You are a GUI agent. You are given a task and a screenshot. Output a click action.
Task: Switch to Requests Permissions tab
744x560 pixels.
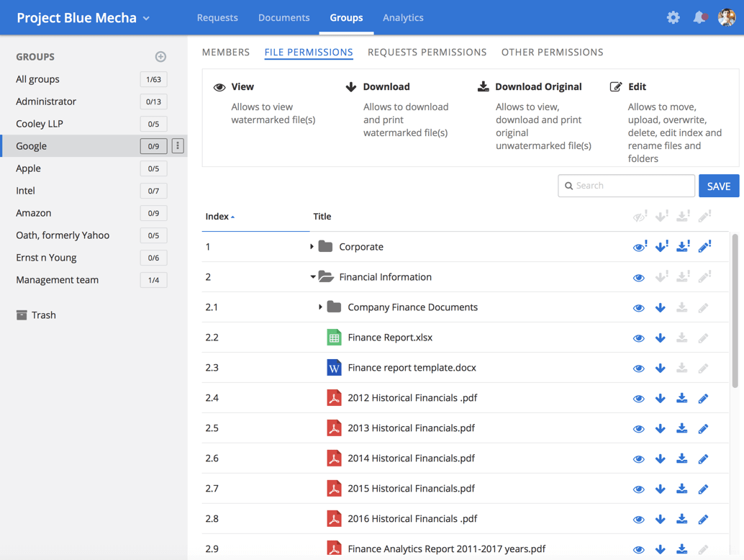click(x=427, y=53)
